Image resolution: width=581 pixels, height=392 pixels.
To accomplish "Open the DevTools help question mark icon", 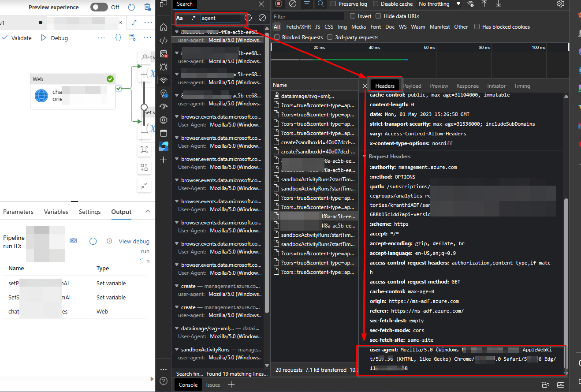I will coord(164,381).
